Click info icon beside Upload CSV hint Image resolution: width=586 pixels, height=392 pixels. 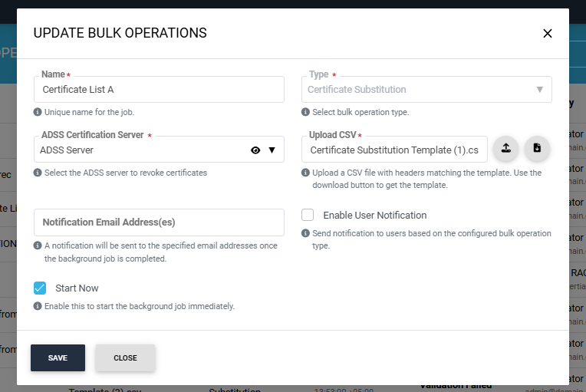305,173
